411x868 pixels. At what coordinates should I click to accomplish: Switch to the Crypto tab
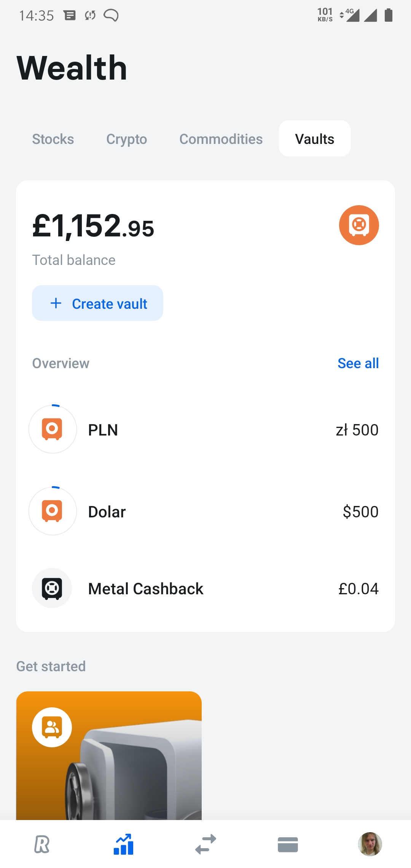tap(126, 139)
